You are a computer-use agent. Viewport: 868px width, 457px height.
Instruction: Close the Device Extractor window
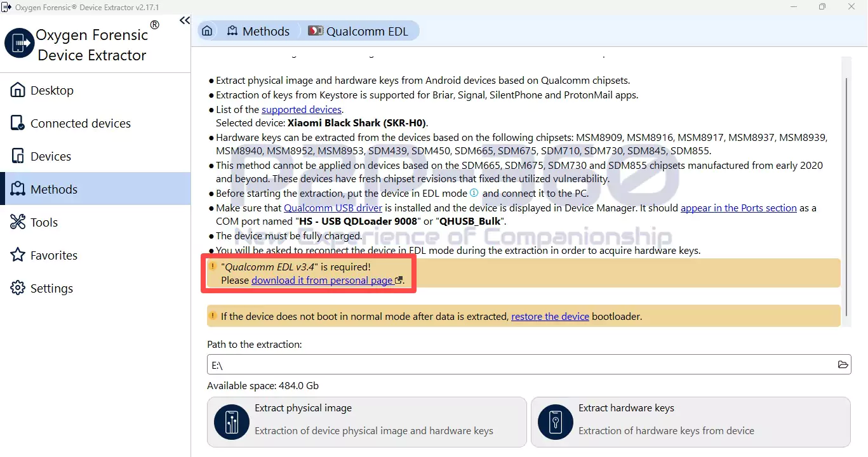tap(852, 7)
